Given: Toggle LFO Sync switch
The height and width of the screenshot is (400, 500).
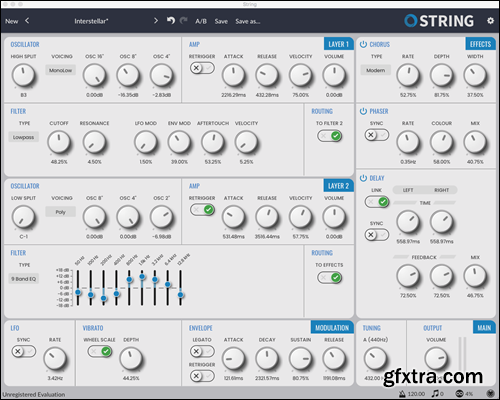Looking at the screenshot, I should tap(24, 351).
